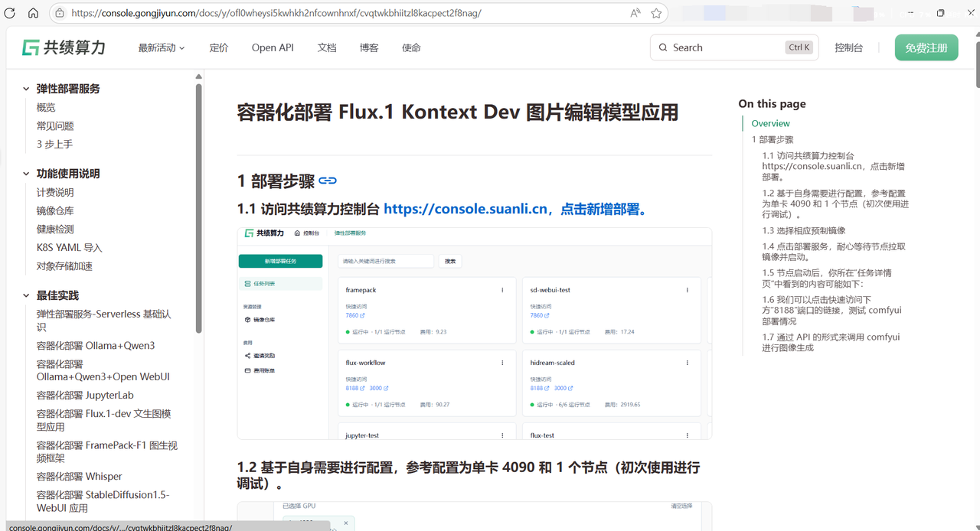Click the main title 容器化部署 Flux.1 Kontext Dev
Viewport: 980px width, 531px height.
coord(458,112)
